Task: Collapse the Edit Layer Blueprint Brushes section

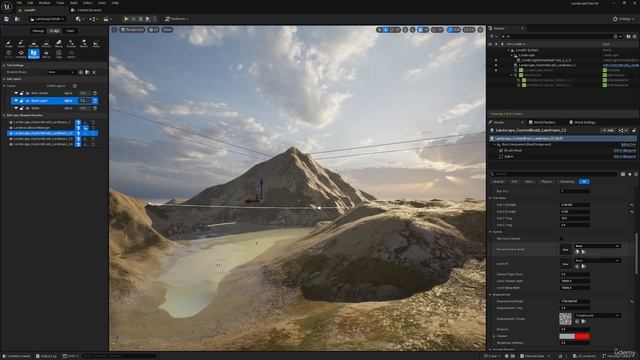Action: coord(4,116)
